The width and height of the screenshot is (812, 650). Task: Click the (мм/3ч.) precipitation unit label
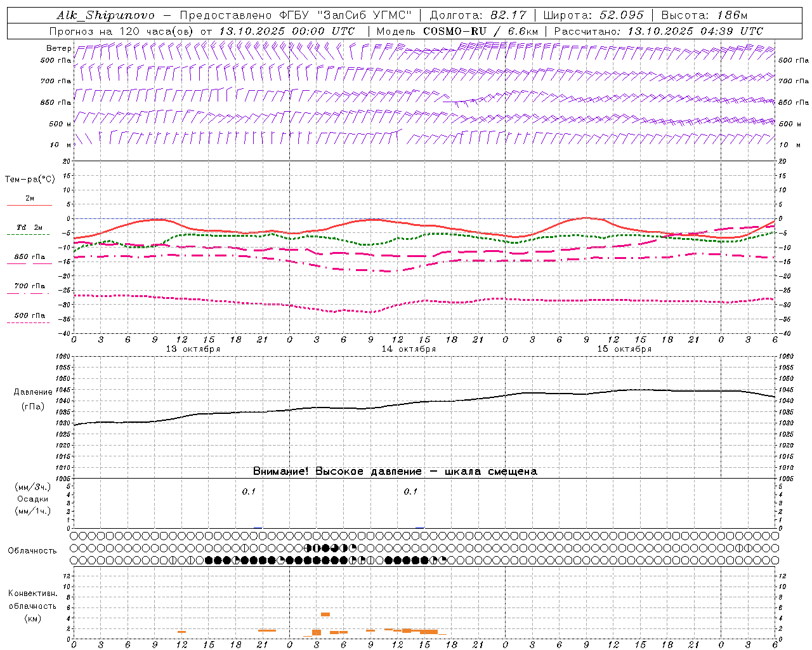pos(32,487)
